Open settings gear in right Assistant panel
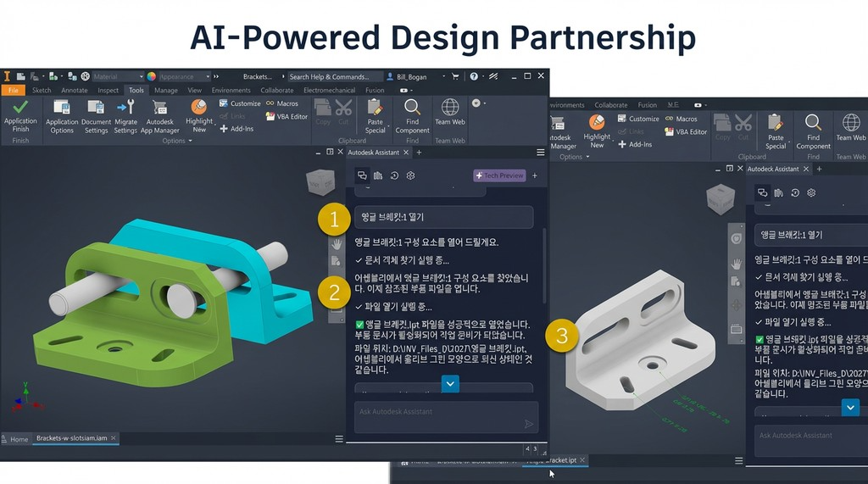Viewport: 868px width, 484px height. (x=811, y=192)
